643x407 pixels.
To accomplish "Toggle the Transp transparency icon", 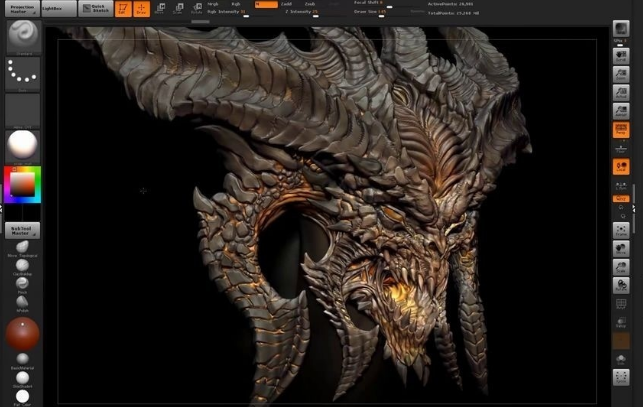I will [621, 322].
